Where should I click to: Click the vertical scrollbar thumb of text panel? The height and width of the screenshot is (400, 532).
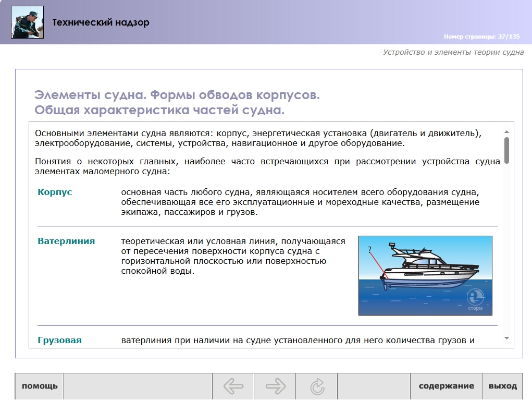(506, 150)
